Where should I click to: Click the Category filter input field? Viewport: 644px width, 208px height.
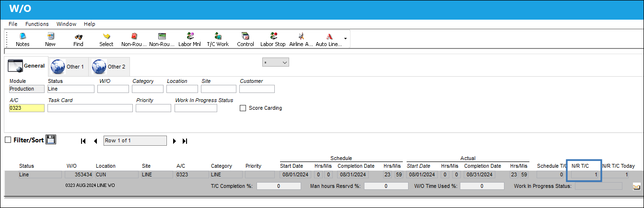pyautogui.click(x=148, y=89)
